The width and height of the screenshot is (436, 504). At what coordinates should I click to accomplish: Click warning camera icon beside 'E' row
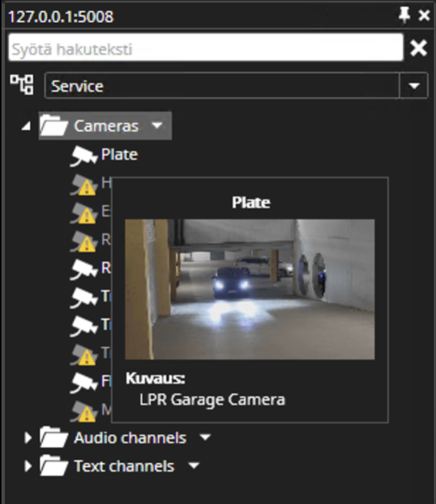(84, 213)
